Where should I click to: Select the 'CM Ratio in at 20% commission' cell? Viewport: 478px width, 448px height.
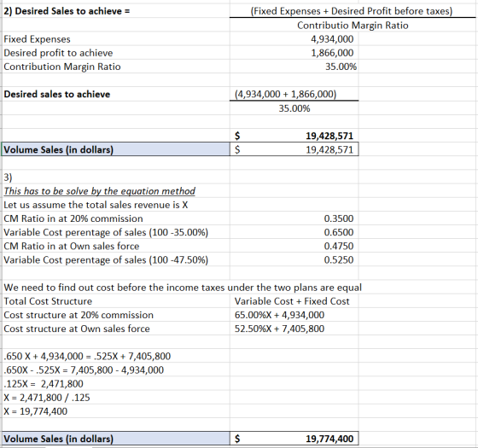point(116,218)
